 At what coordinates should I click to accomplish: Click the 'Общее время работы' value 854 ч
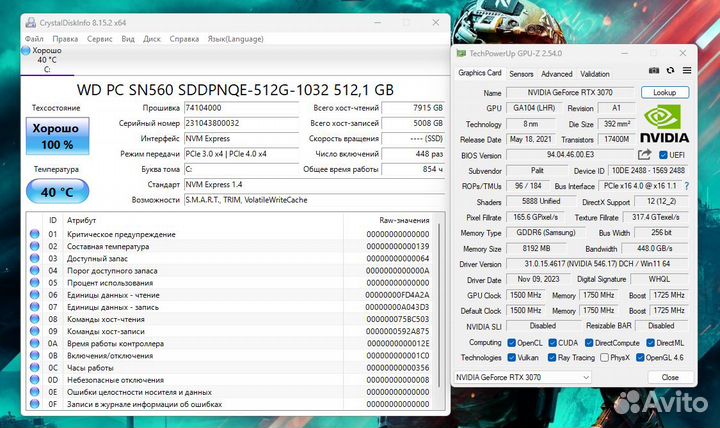point(413,169)
